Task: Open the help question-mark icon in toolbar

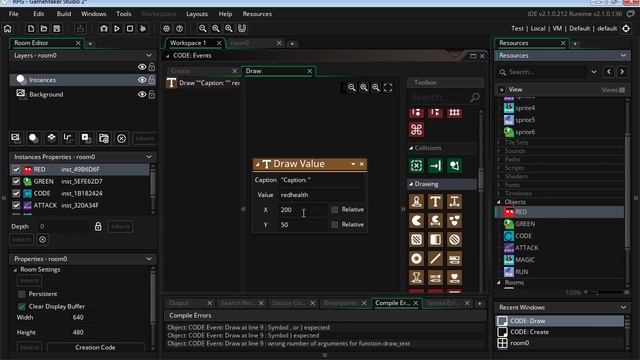Action: [x=180, y=29]
